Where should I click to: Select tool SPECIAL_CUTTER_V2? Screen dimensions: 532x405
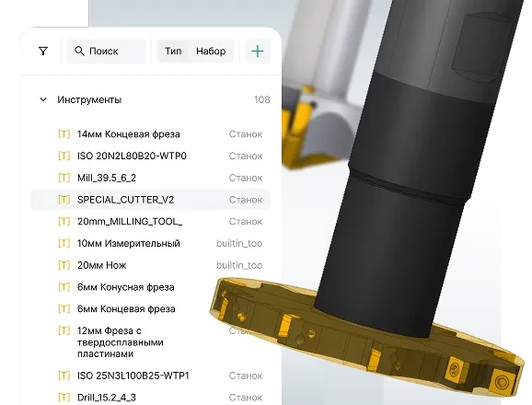click(125, 200)
